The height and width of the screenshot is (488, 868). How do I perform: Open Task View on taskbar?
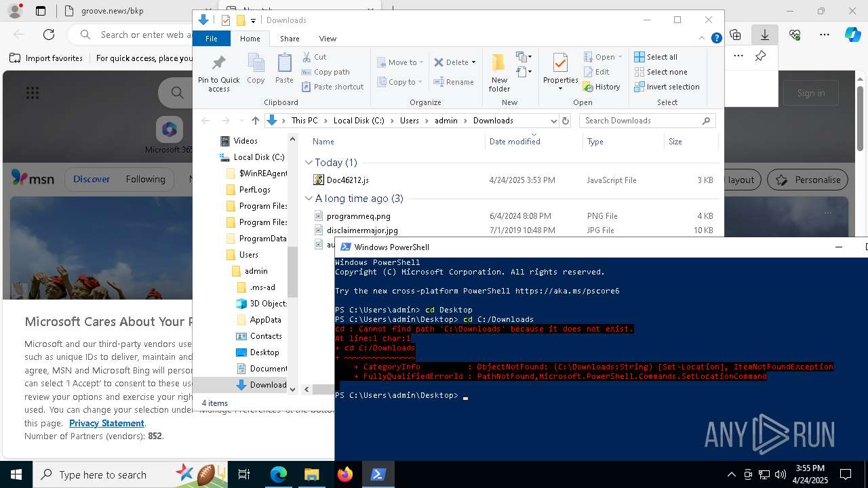244,474
